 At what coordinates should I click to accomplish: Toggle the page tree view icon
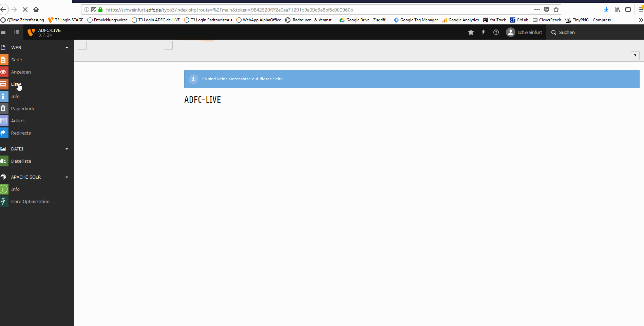[x=16, y=32]
